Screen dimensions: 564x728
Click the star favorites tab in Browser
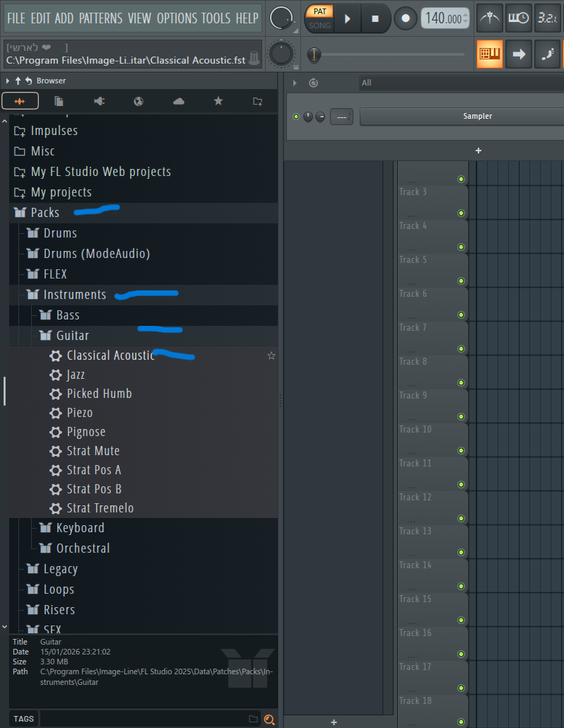(x=218, y=102)
